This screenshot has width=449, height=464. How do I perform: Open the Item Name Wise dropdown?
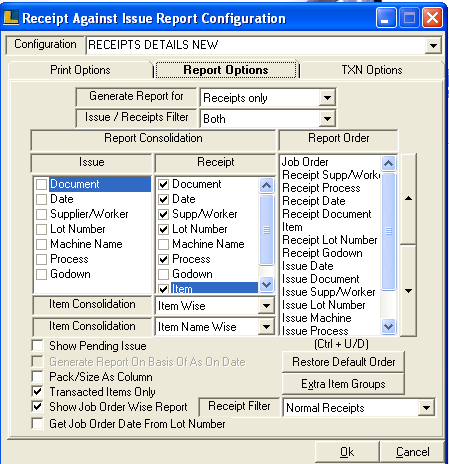pos(266,327)
